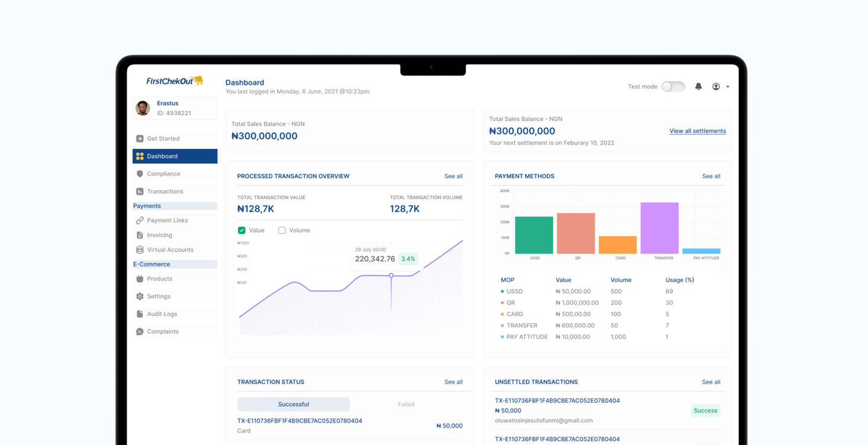Select the Successful tab
Screen dimensions: 868x445
coord(294,404)
